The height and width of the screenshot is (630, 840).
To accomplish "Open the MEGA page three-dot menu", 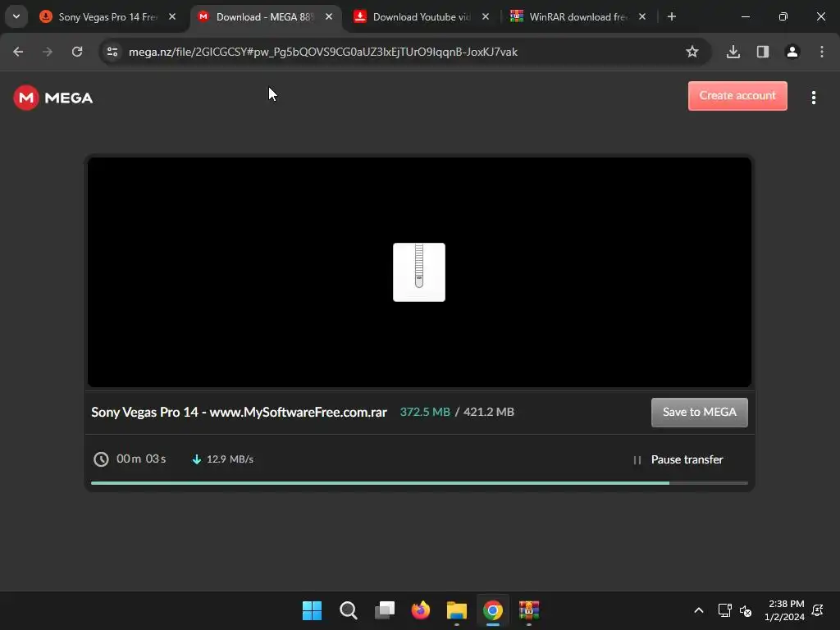I will [x=813, y=98].
